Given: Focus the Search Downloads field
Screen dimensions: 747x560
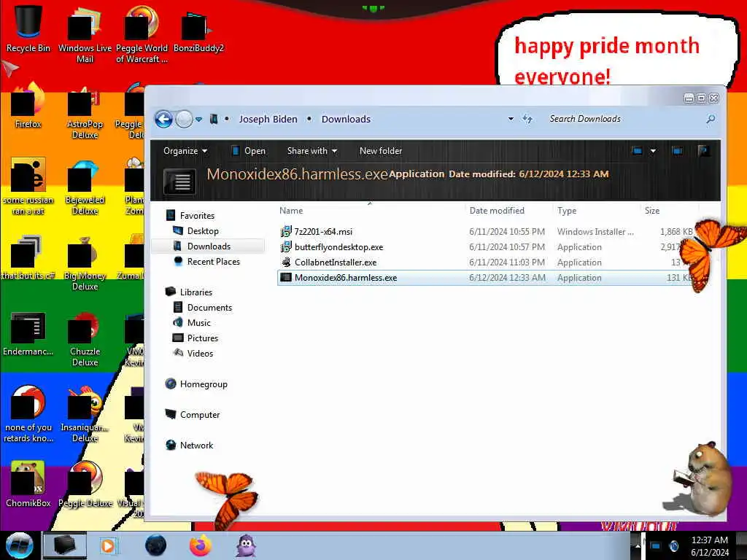Looking at the screenshot, I should 624,119.
